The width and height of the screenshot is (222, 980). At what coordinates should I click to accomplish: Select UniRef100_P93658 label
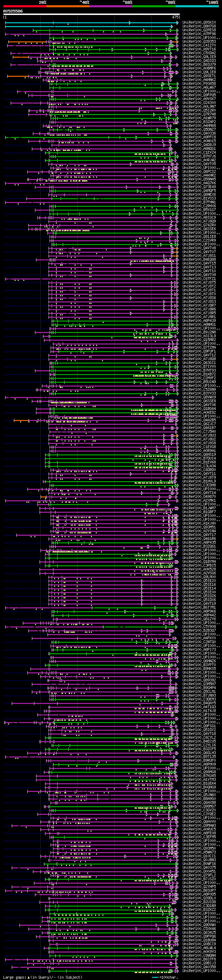[x=199, y=84]
